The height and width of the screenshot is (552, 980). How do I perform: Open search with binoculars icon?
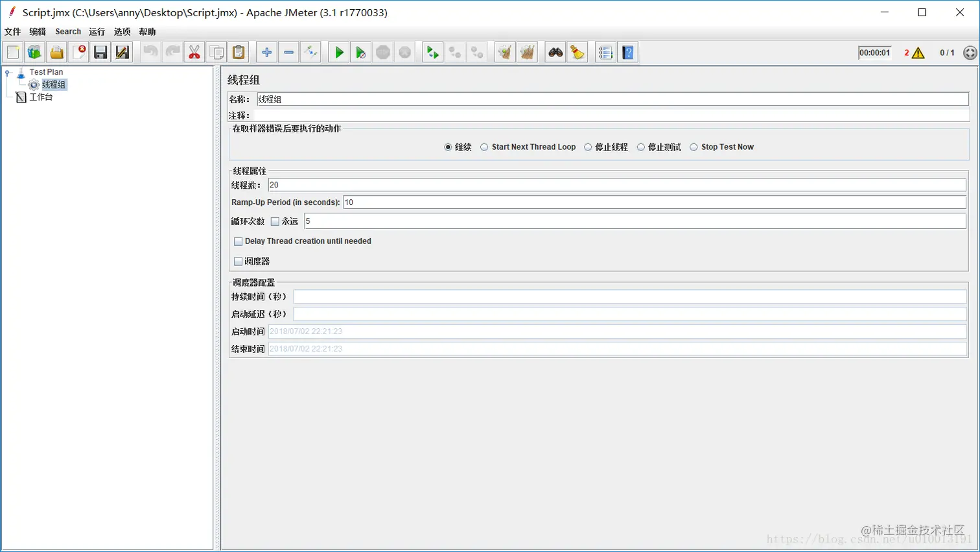[x=555, y=53]
